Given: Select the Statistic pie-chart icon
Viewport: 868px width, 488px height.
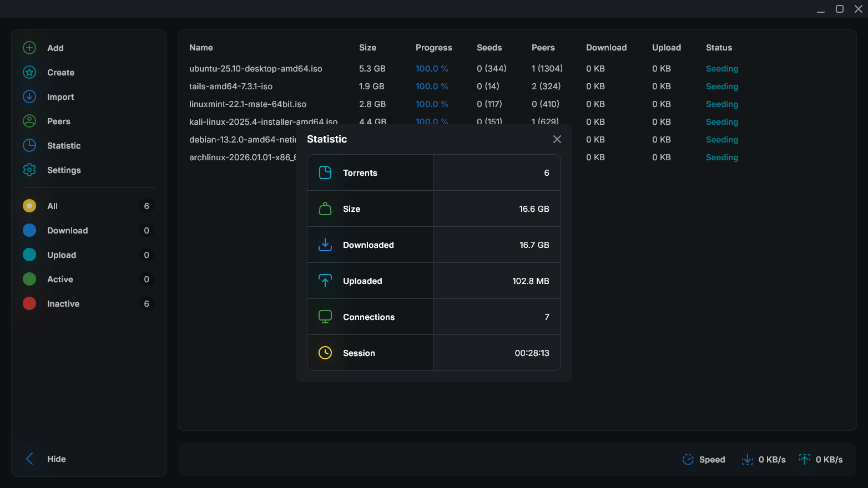Looking at the screenshot, I should pyautogui.click(x=29, y=145).
